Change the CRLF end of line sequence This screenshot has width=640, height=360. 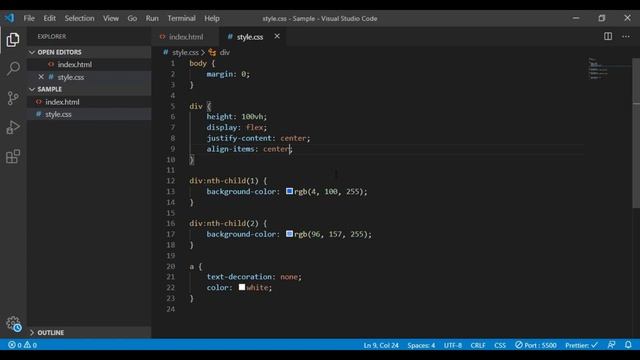(478, 345)
